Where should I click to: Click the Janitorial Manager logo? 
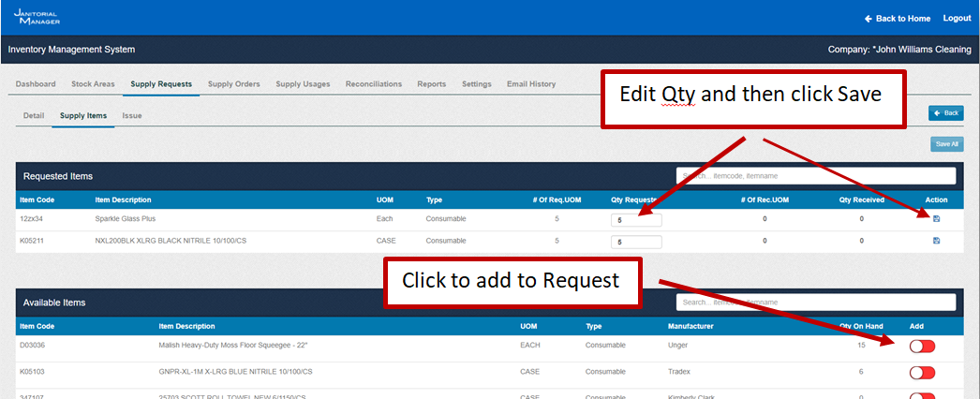pos(37,17)
